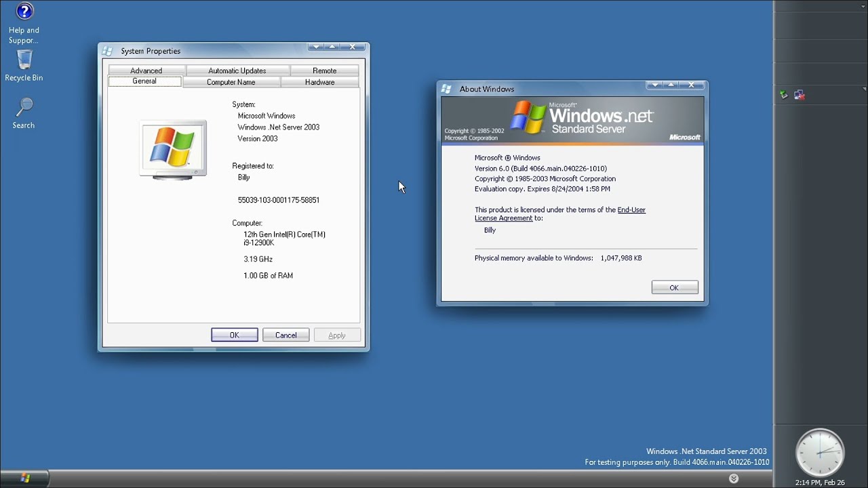Click the Safely Remove Hardware tray icon
The width and height of the screenshot is (868, 488).
click(784, 95)
